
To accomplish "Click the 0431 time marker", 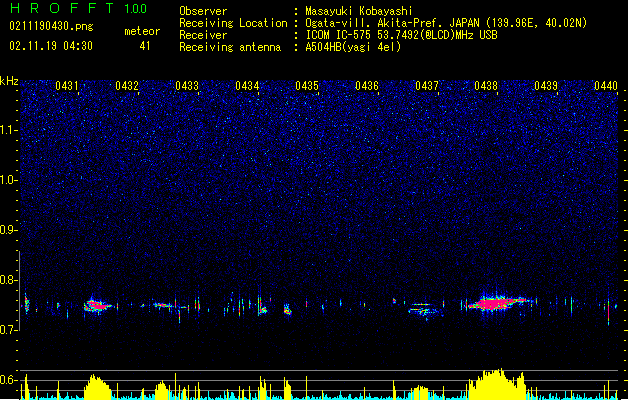I will [67, 86].
